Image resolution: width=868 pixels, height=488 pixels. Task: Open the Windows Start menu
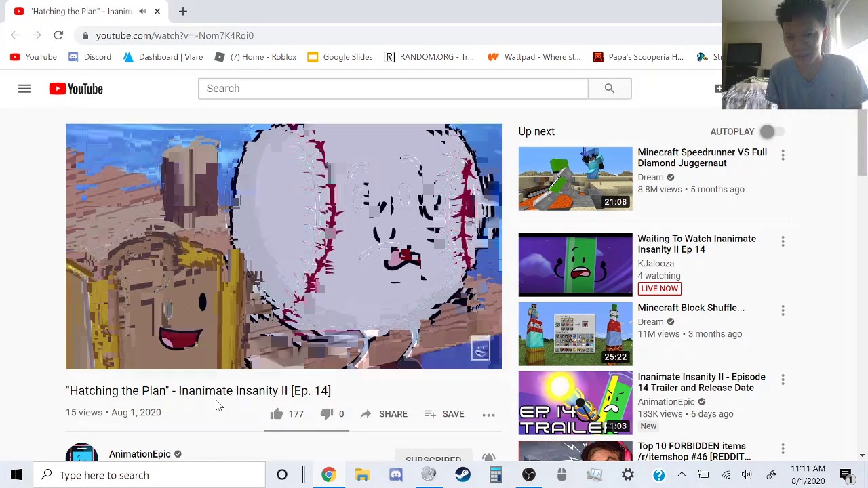[16, 475]
